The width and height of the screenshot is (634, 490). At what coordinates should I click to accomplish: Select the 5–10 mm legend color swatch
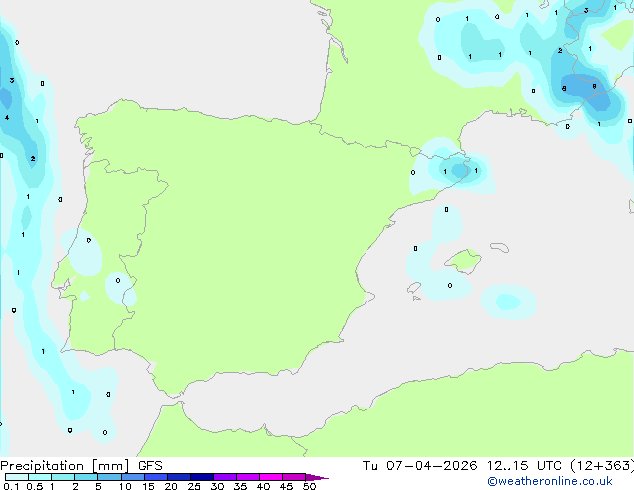pos(110,477)
